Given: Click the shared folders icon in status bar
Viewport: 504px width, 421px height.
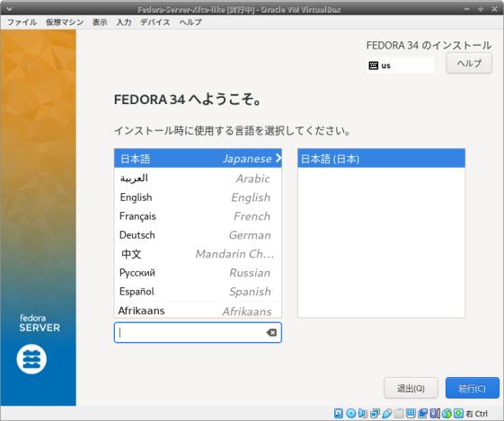Looking at the screenshot, I should (399, 413).
